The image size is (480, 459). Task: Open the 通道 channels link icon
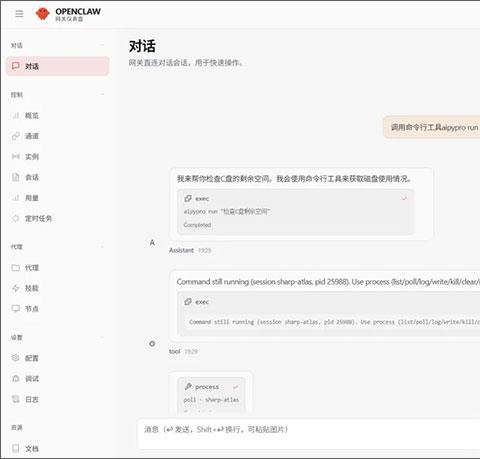point(15,136)
